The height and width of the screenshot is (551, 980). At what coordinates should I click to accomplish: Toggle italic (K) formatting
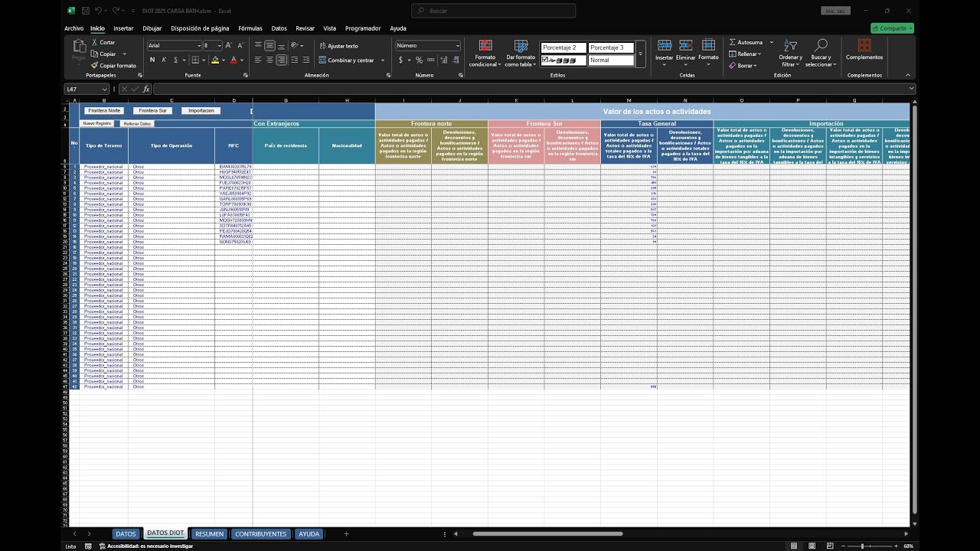click(164, 60)
